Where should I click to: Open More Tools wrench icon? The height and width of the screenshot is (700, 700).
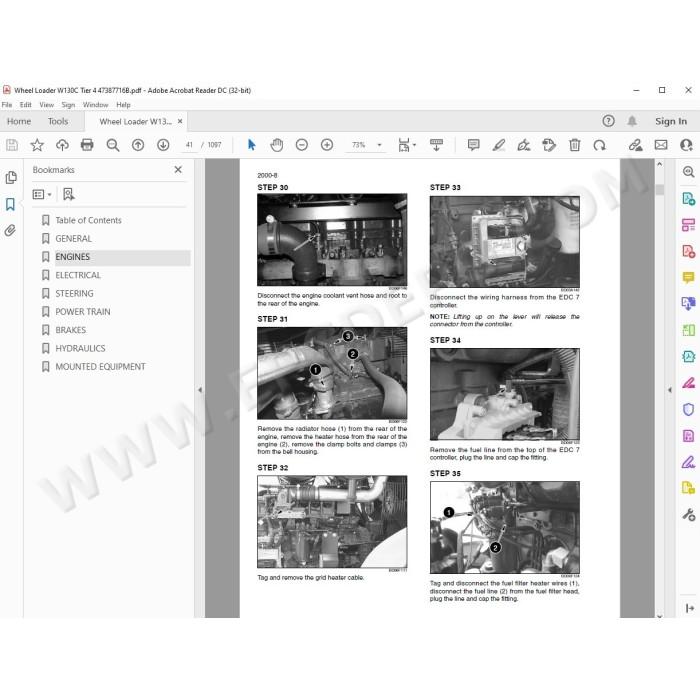click(x=688, y=515)
